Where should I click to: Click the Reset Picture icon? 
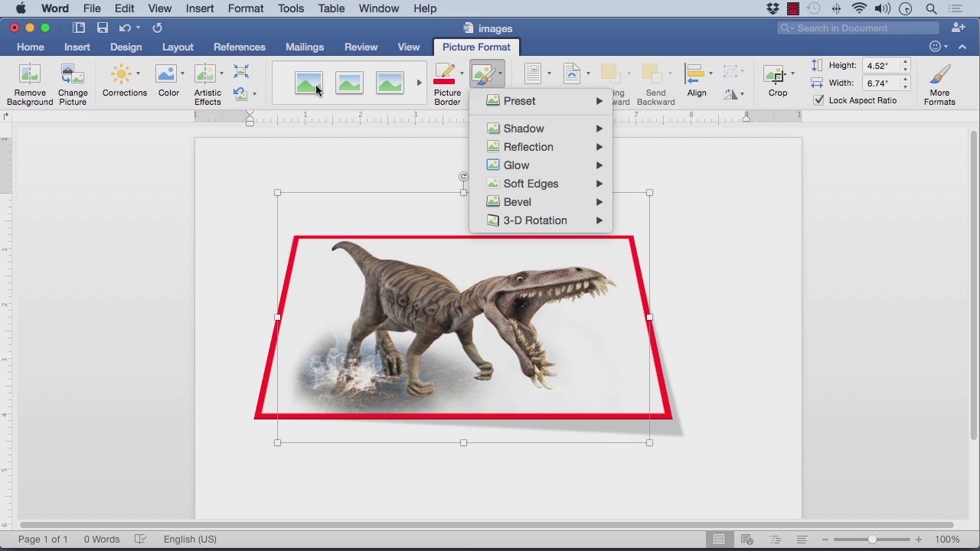240,93
